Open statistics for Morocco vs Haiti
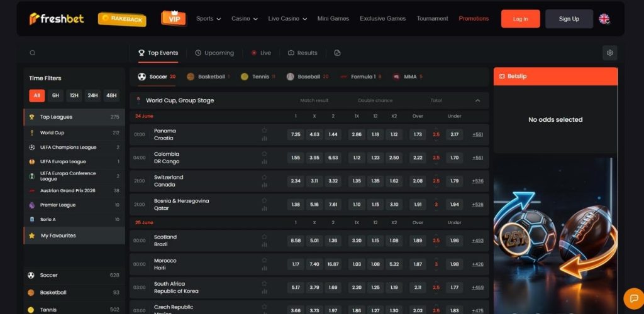644x314 pixels. pyautogui.click(x=264, y=268)
